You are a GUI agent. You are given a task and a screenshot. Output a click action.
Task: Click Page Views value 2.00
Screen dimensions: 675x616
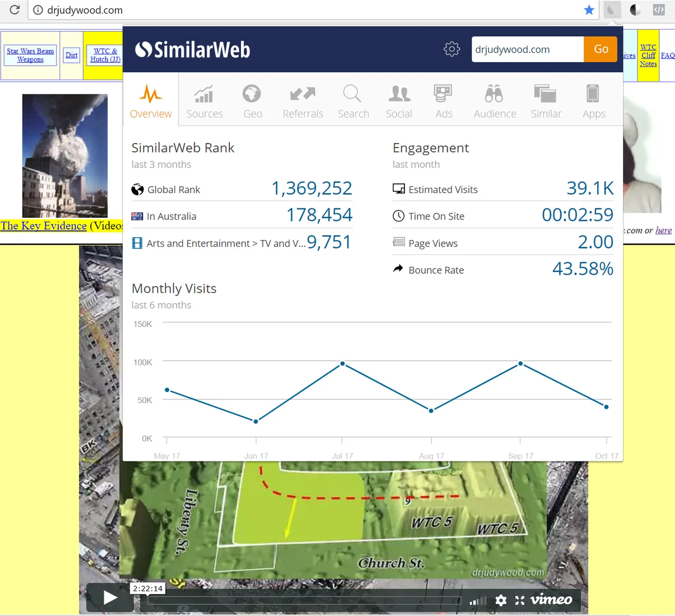tap(595, 242)
